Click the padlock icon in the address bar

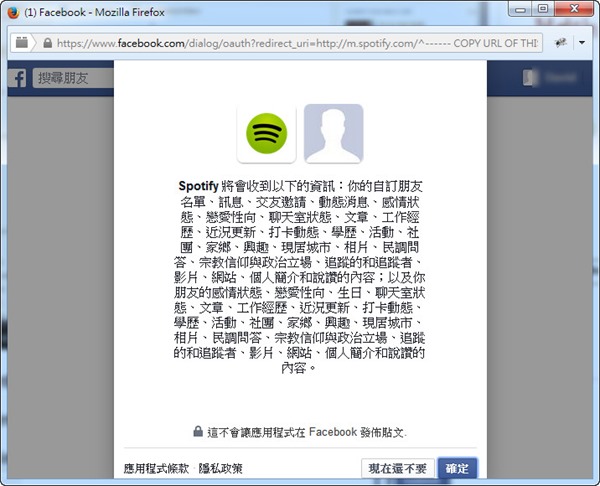point(48,43)
